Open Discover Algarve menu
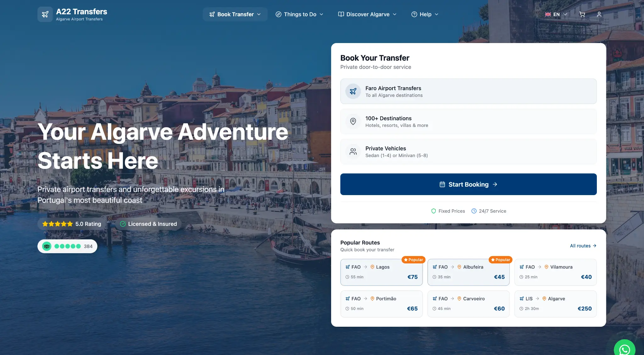The height and width of the screenshot is (355, 644). click(x=367, y=14)
